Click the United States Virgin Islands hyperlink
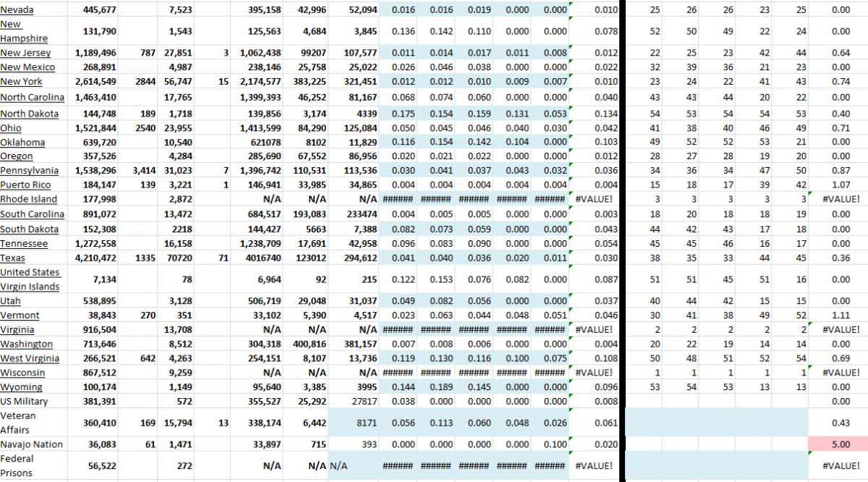The height and width of the screenshot is (482, 868). click(x=30, y=279)
